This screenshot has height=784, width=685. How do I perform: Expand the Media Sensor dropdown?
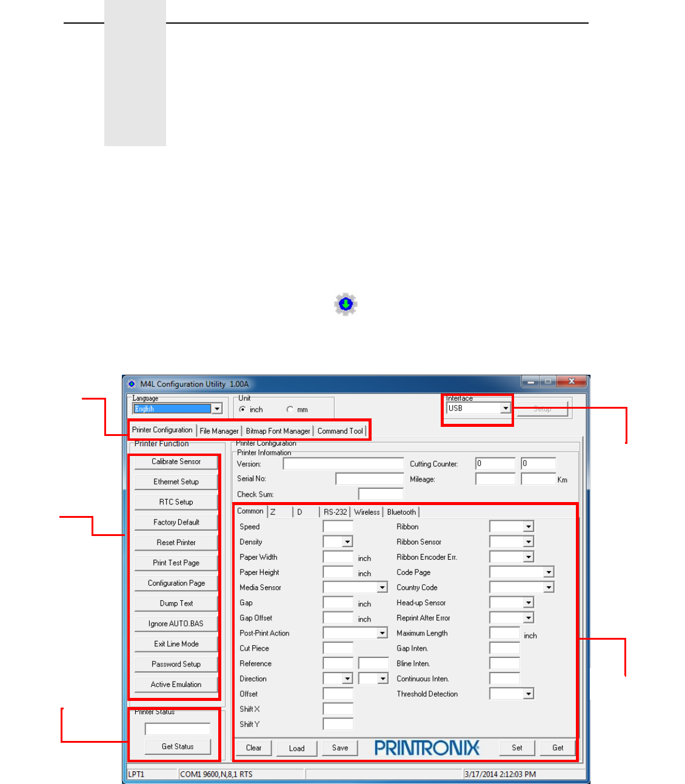(x=382, y=588)
